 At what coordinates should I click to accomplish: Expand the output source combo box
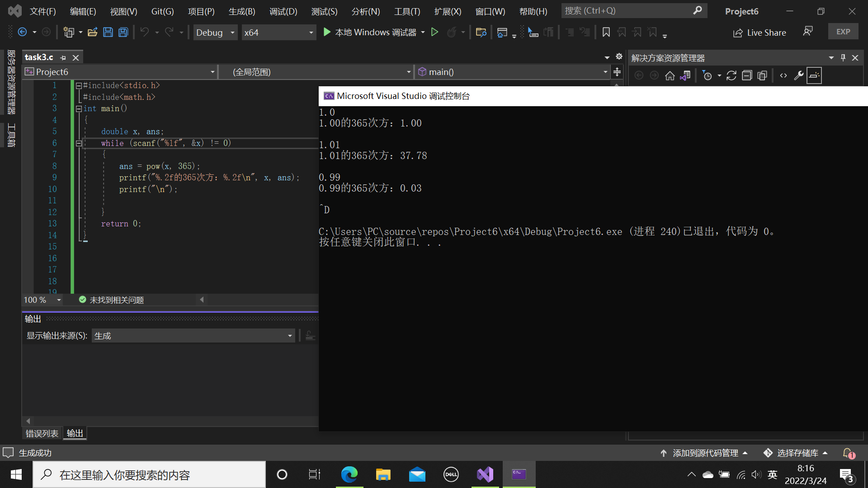[x=290, y=336]
